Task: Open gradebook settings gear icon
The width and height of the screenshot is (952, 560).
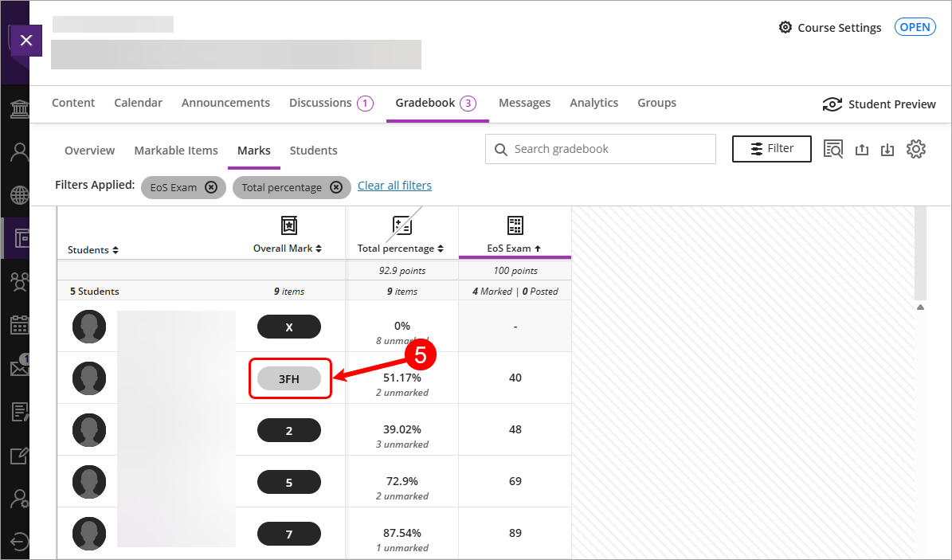Action: 915,149
